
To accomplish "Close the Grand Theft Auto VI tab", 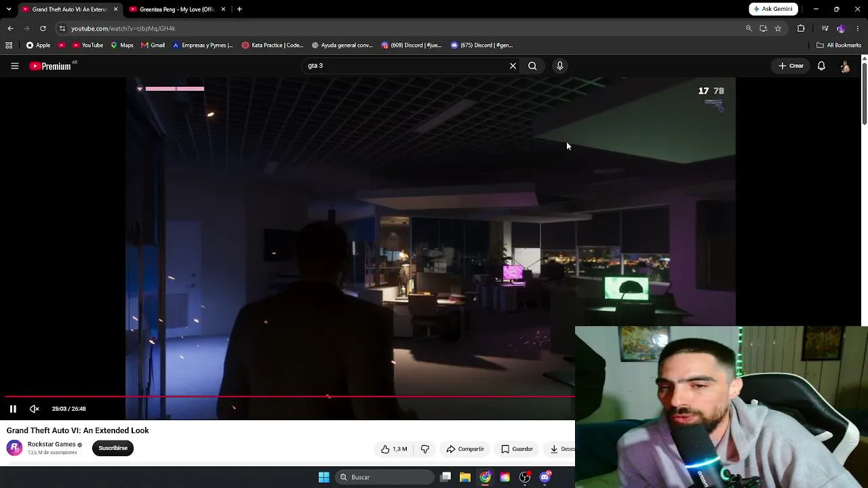I will pos(115,9).
